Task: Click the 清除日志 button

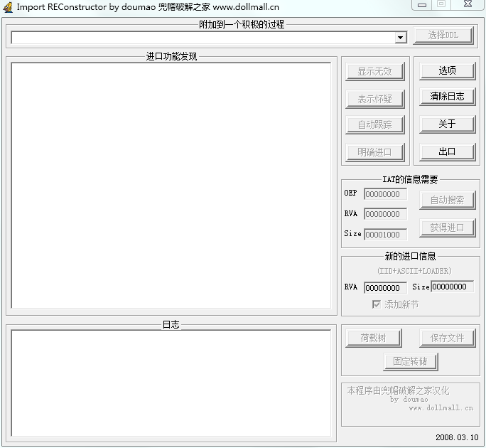Action: click(447, 97)
